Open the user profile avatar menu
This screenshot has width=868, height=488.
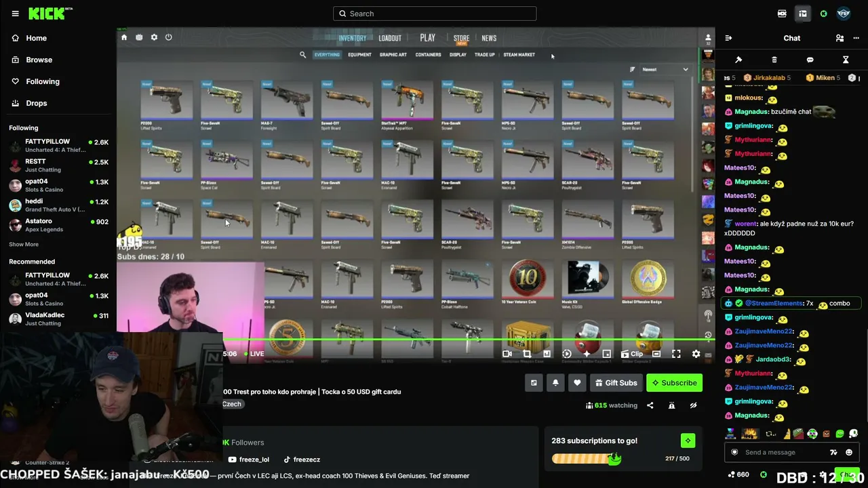[x=844, y=14]
